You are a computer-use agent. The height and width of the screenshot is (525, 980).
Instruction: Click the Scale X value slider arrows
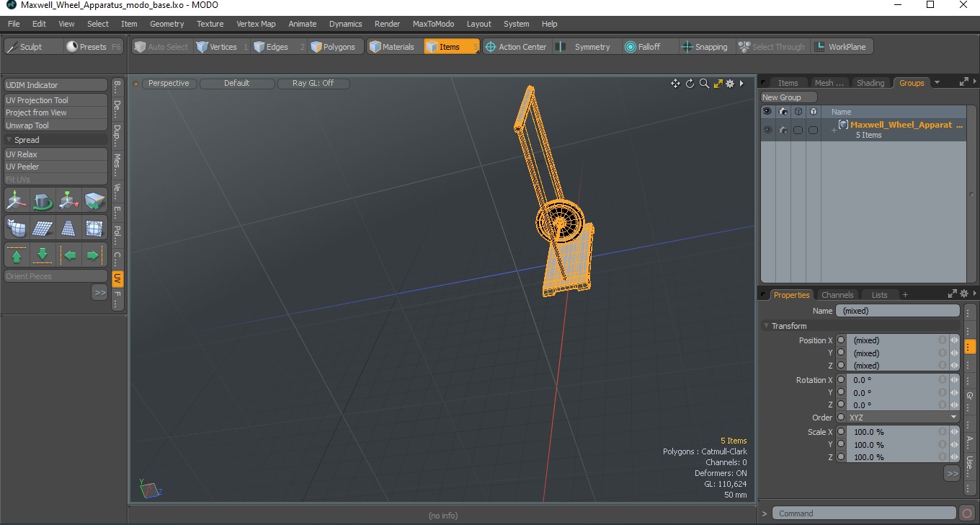[x=954, y=432]
